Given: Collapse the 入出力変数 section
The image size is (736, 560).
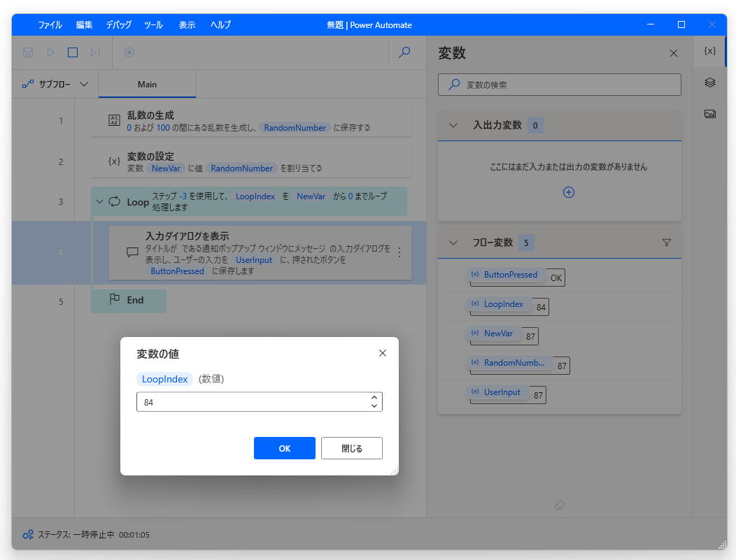Looking at the screenshot, I should click(452, 125).
